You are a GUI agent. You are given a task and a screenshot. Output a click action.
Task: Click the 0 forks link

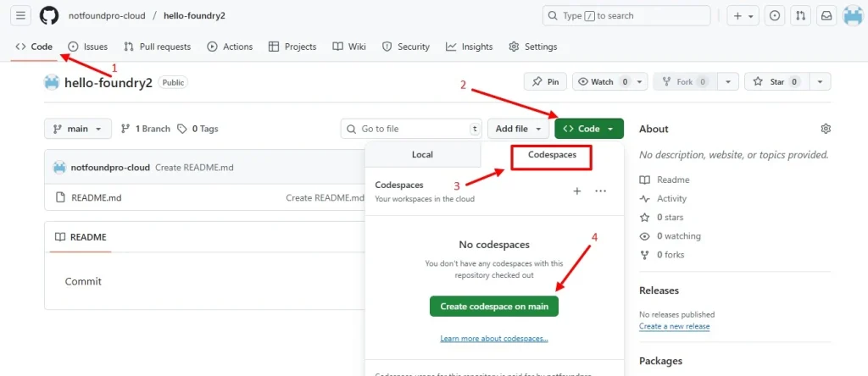pos(663,255)
